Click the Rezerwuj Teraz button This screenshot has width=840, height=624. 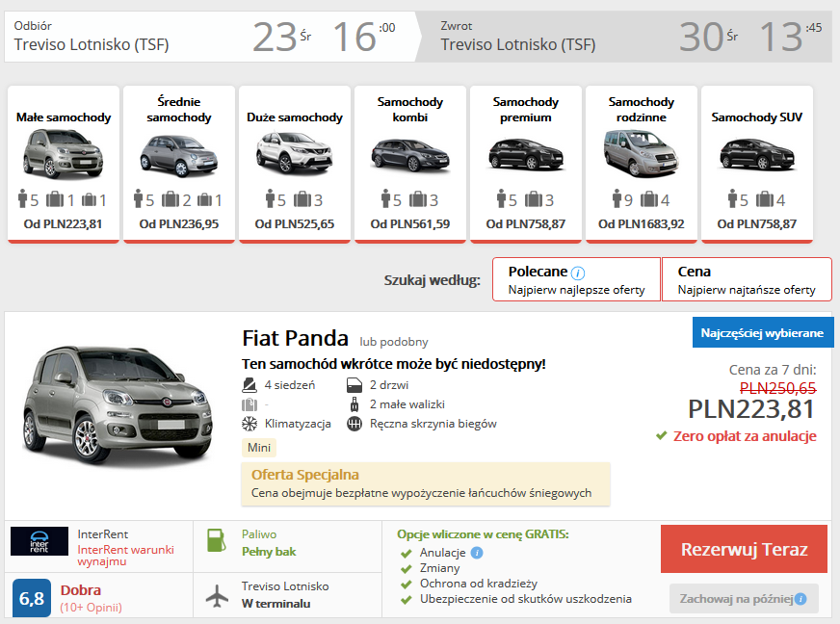[746, 549]
